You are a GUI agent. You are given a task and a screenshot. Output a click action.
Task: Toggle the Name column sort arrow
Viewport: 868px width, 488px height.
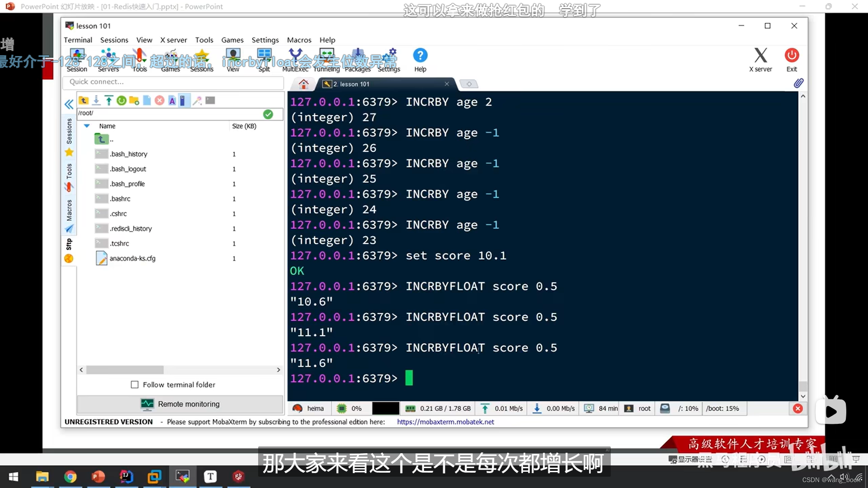pyautogui.click(x=87, y=126)
